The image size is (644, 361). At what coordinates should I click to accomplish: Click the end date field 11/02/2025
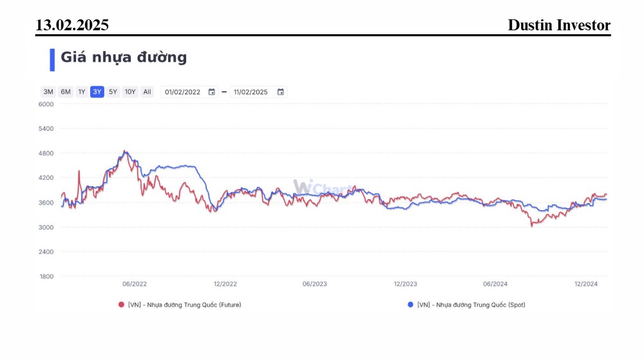[x=258, y=92]
